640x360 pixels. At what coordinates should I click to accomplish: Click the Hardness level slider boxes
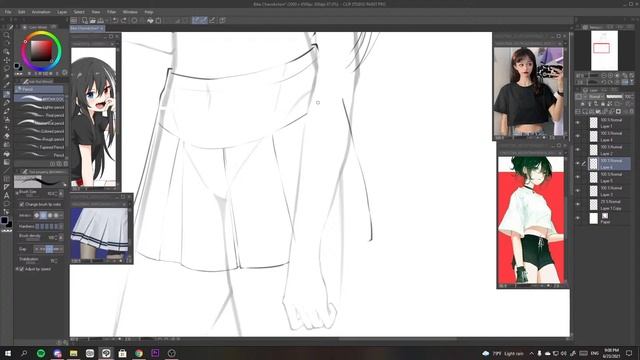(49, 226)
